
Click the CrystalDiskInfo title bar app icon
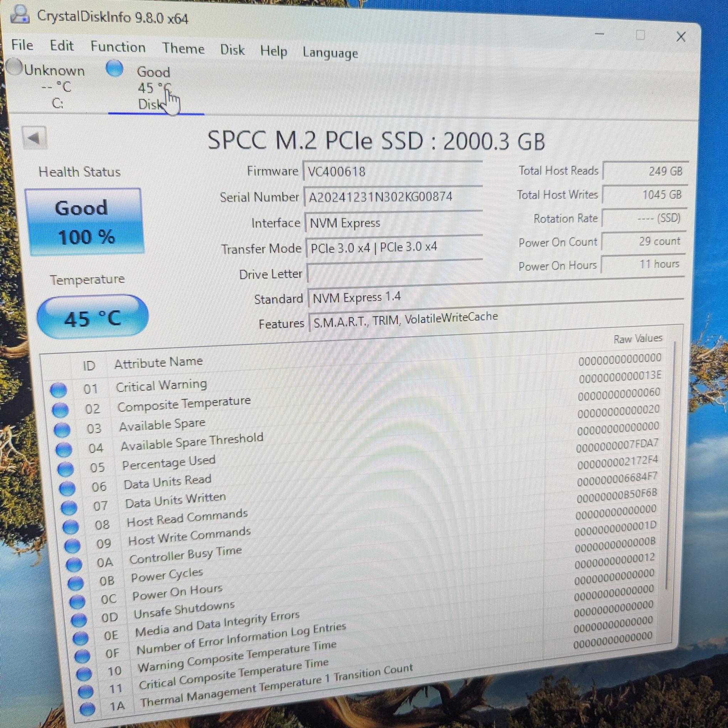(x=20, y=15)
